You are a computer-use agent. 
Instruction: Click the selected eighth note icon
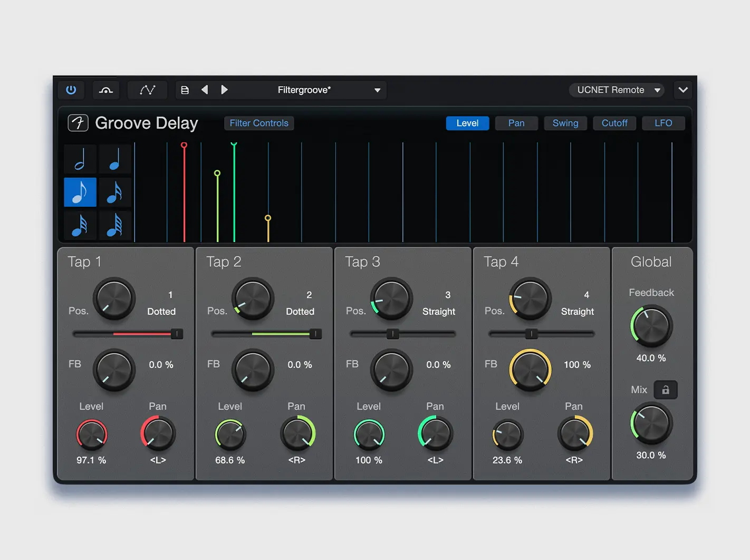click(80, 192)
